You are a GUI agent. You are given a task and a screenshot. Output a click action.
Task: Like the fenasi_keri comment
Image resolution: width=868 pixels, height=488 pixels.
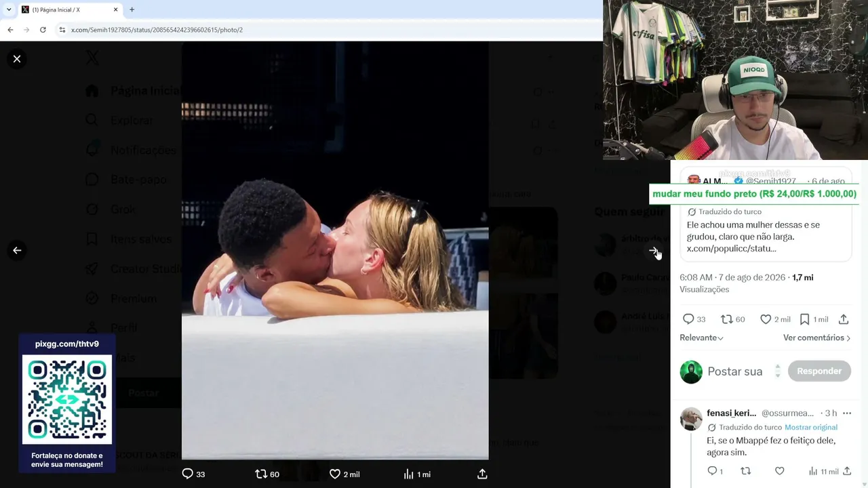(780, 471)
